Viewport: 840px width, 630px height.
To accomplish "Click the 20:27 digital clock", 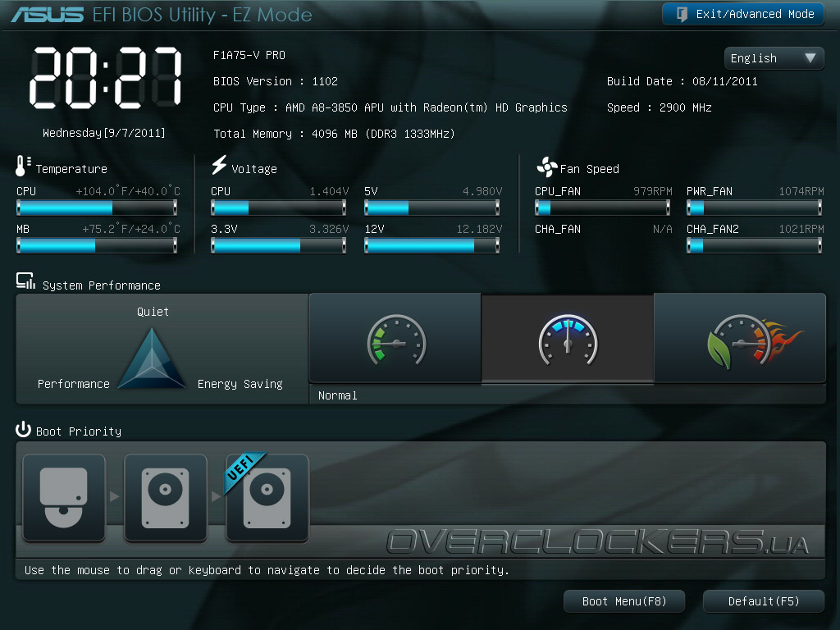I will click(106, 78).
